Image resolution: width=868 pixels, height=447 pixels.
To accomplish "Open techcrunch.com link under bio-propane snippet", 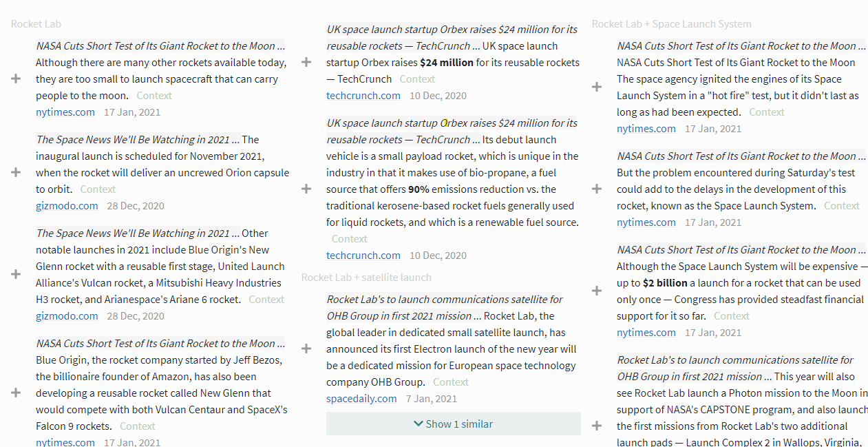I will (x=363, y=256).
